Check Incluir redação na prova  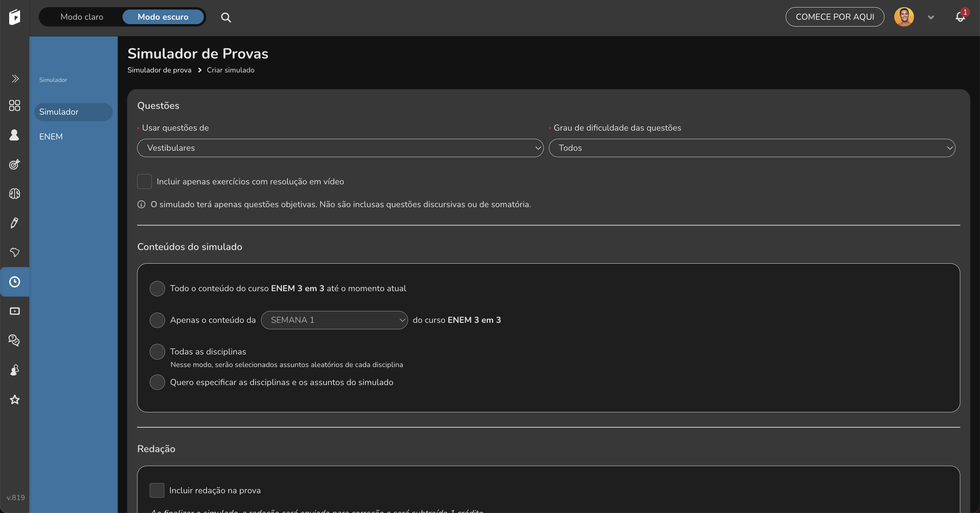click(157, 490)
